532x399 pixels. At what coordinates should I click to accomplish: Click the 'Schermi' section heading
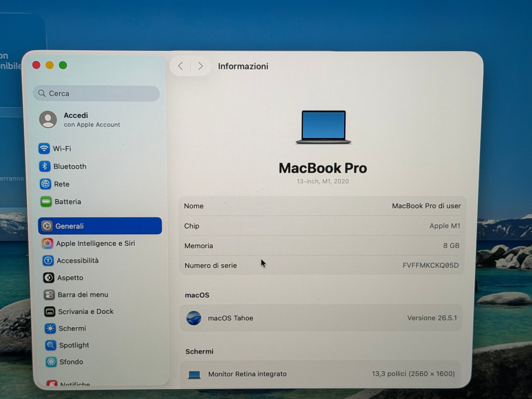[200, 352]
